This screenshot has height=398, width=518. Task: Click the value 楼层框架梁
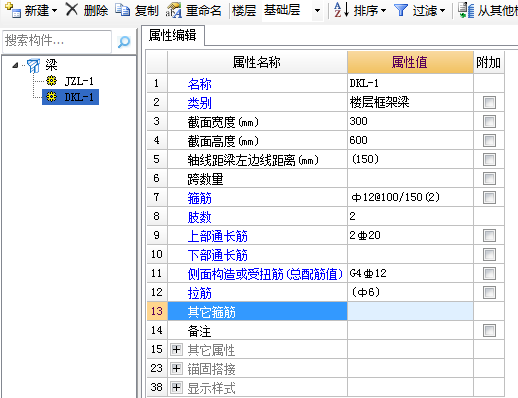pos(379,102)
